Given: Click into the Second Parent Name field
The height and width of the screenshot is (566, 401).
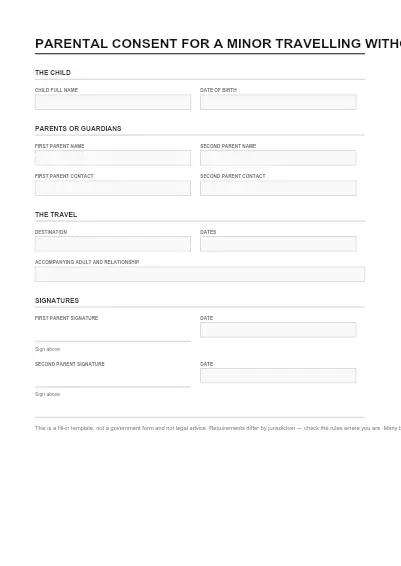Looking at the screenshot, I should click(x=278, y=158).
